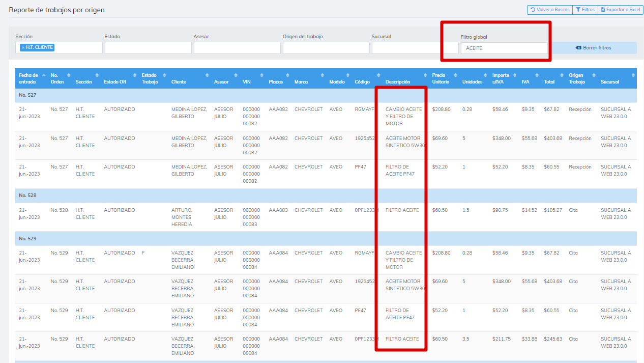Open the Origen del trabajo filter dropdown
Viewport: 644px width, 363px height.
326,48
